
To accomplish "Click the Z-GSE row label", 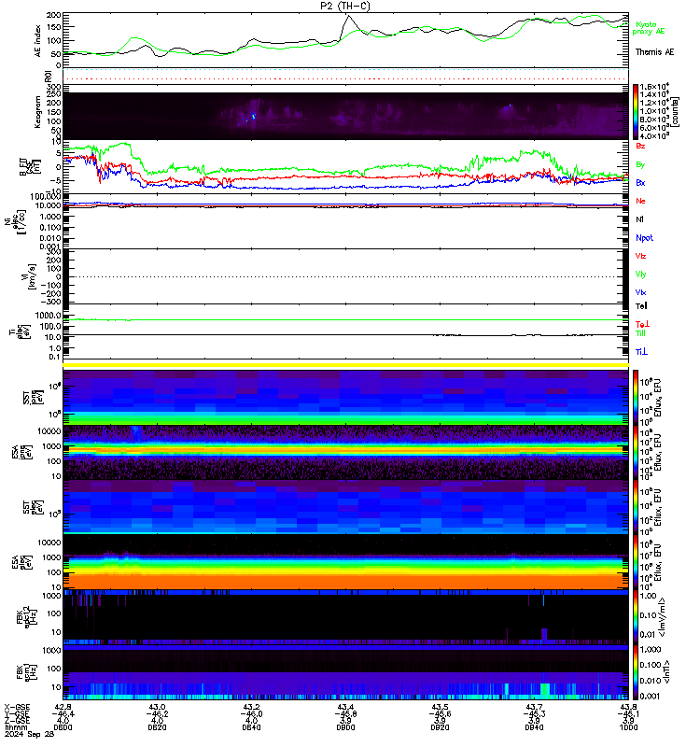I will [x=17, y=720].
